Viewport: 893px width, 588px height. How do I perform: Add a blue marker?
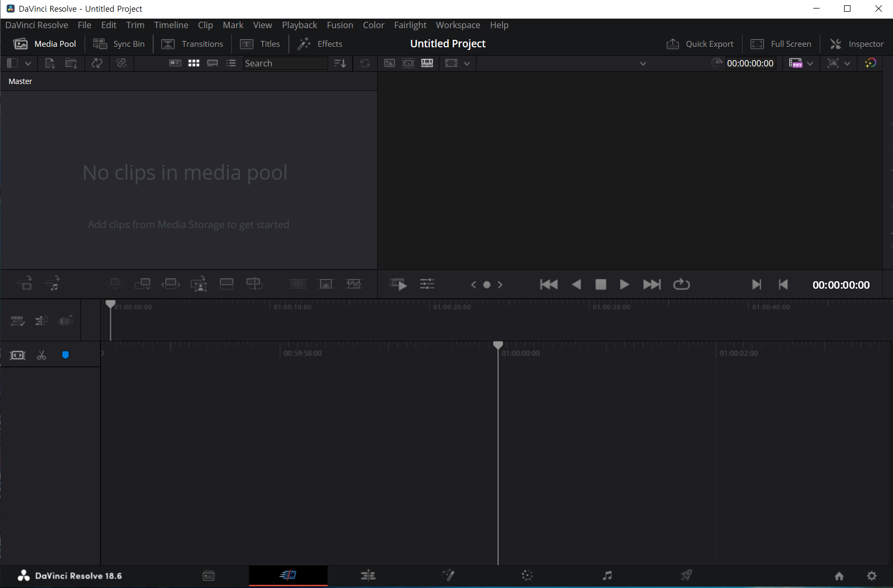pos(65,355)
